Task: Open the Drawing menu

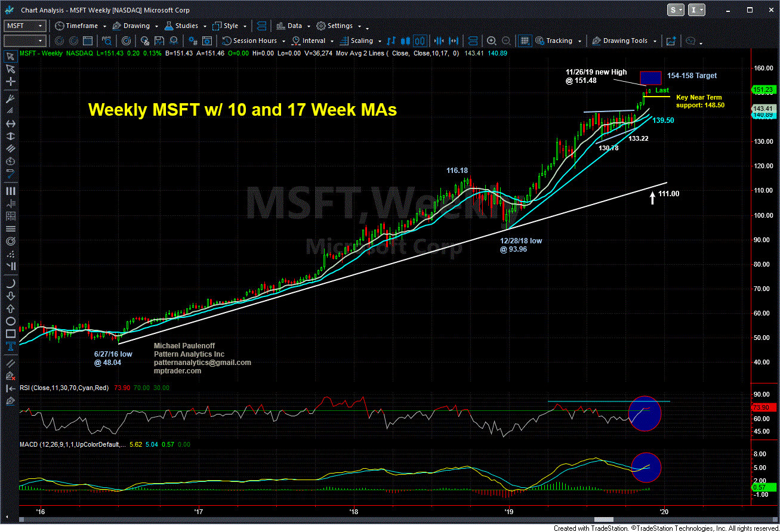Action: (130, 26)
